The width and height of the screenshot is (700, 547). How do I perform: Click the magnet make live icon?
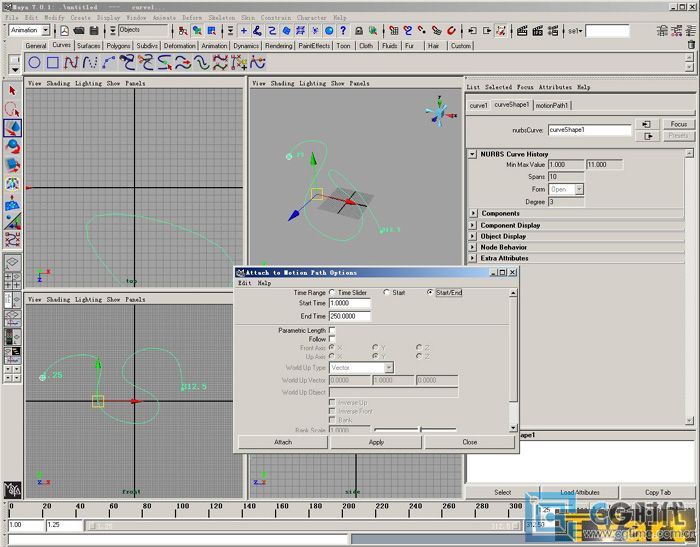(451, 30)
